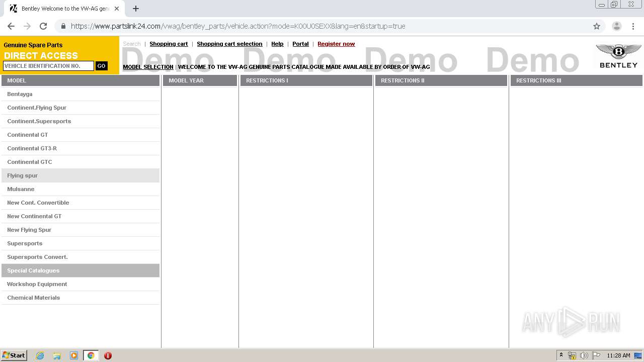Open the Chrome profile avatar menu
This screenshot has width=644, height=362.
[616, 26]
